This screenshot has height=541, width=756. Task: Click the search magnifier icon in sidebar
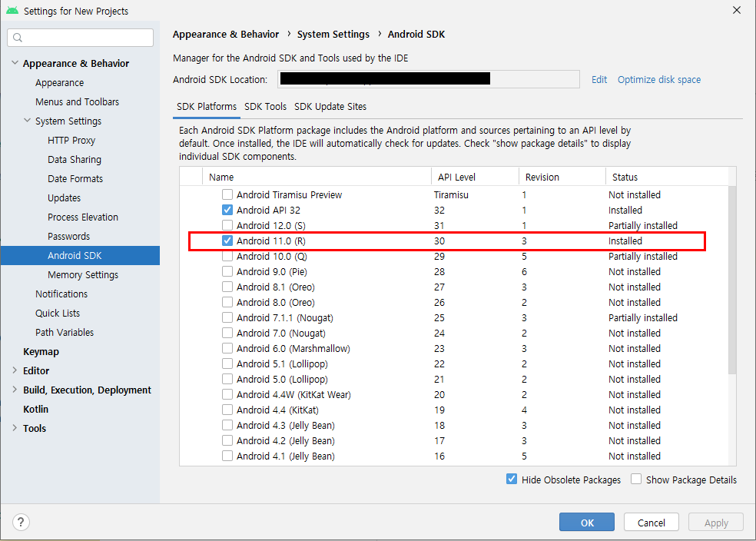pos(18,38)
